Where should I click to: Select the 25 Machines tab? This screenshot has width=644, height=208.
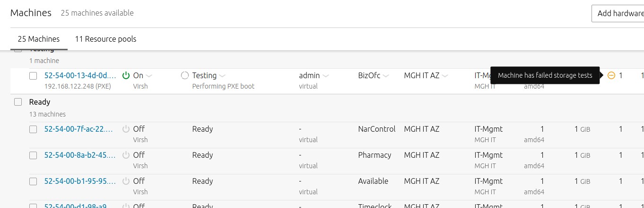tap(39, 39)
